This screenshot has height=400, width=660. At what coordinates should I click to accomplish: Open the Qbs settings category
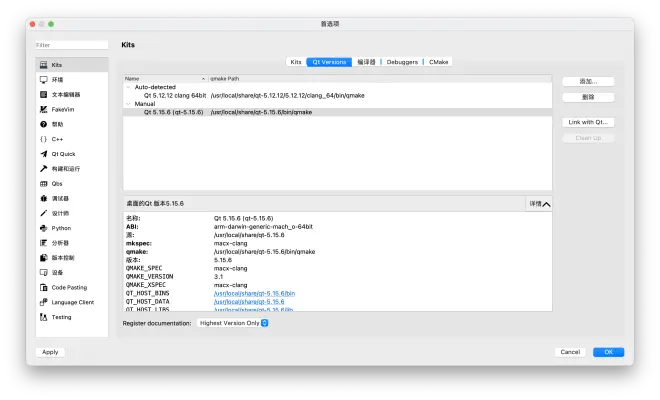tap(72, 184)
